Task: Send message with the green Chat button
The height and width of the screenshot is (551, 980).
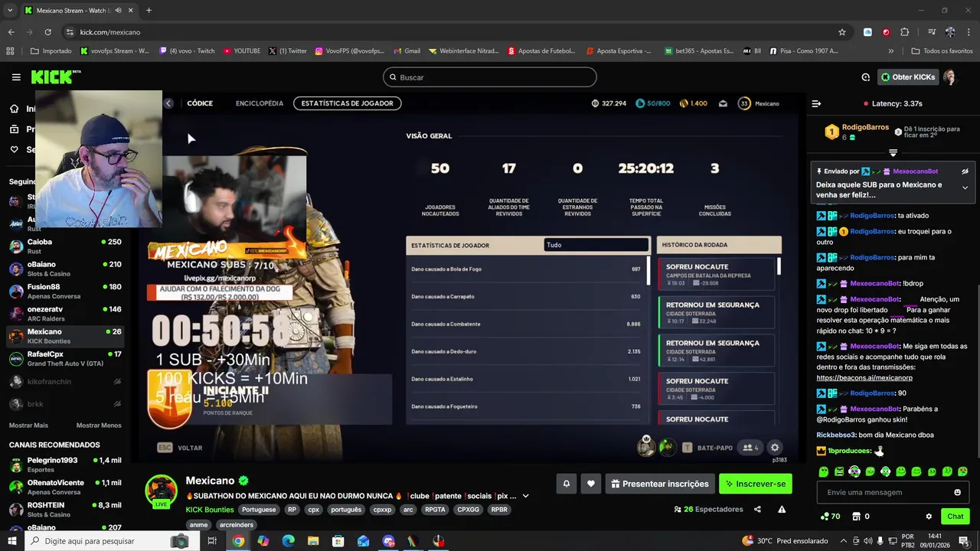Action: click(x=955, y=517)
